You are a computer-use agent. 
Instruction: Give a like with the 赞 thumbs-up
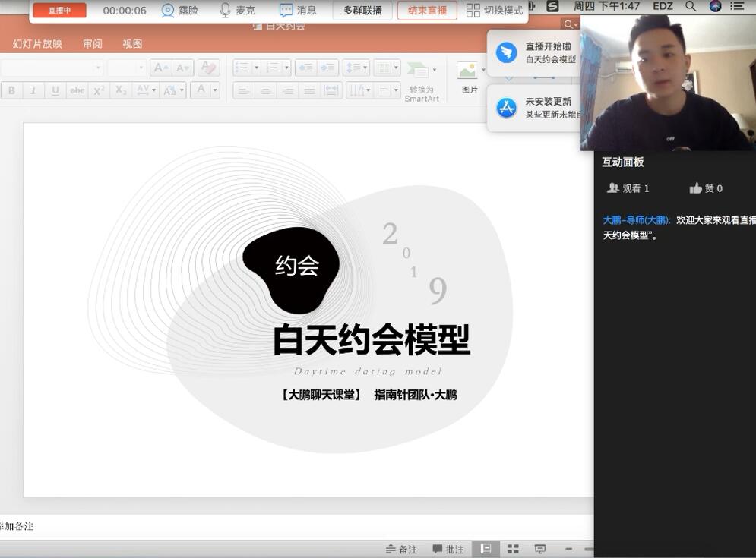click(x=697, y=188)
